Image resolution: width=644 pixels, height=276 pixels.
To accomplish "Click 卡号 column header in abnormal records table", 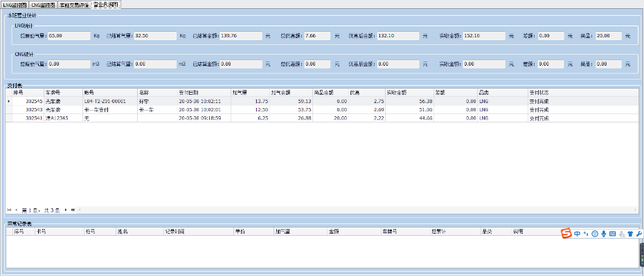I will pyautogui.click(x=60, y=232).
